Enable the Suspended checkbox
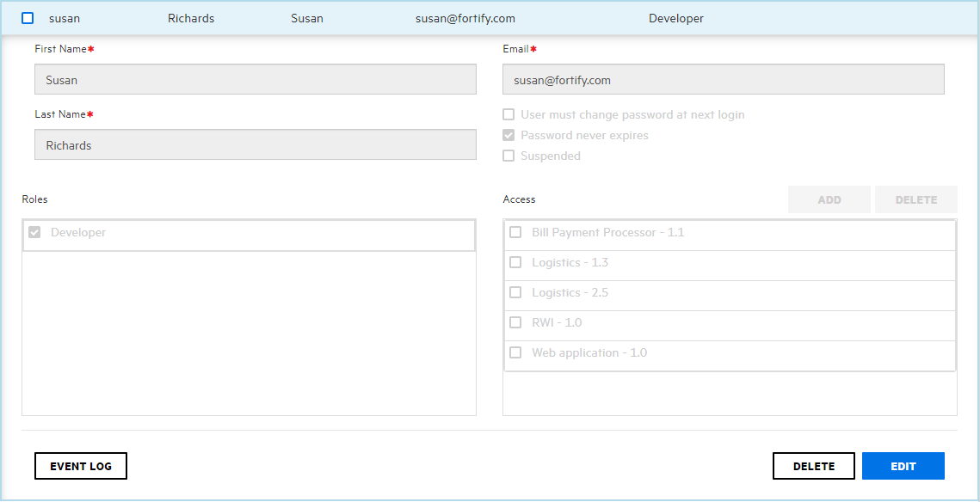Viewport: 980px width, 502px height. point(508,156)
